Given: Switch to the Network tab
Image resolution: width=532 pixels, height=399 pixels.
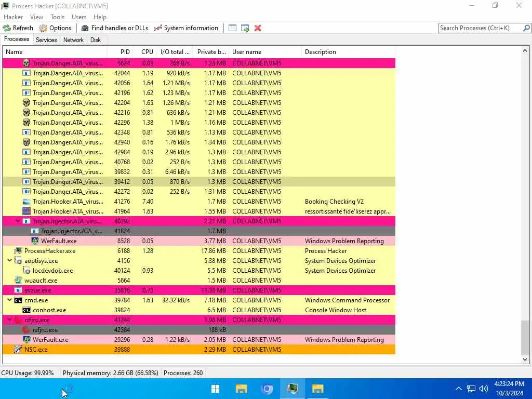Looking at the screenshot, I should pos(73,39).
